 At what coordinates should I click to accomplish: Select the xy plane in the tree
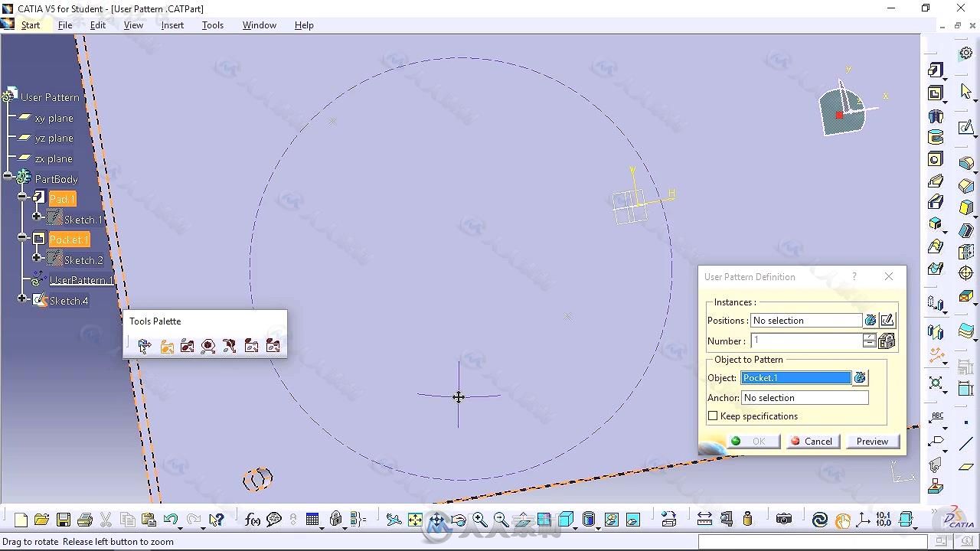coord(54,118)
